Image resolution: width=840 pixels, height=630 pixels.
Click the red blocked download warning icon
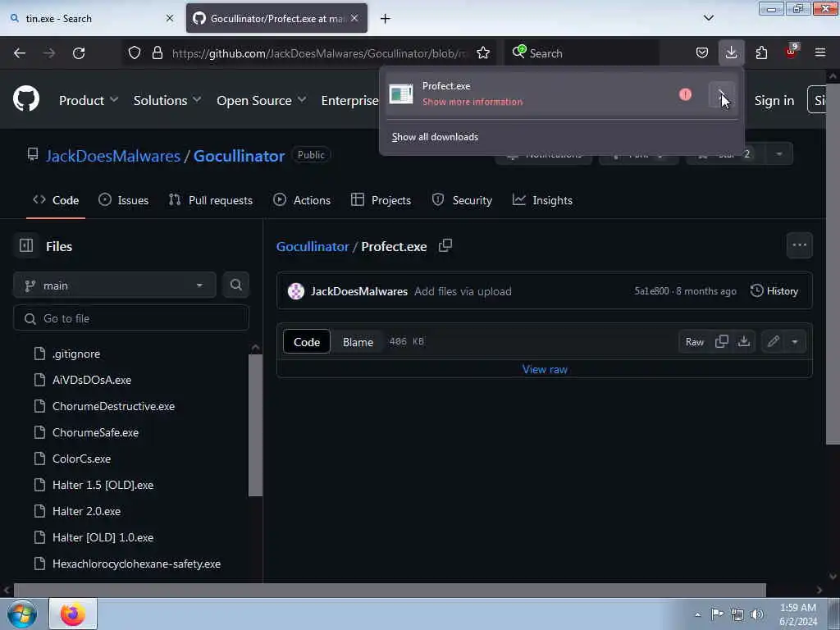pyautogui.click(x=685, y=95)
